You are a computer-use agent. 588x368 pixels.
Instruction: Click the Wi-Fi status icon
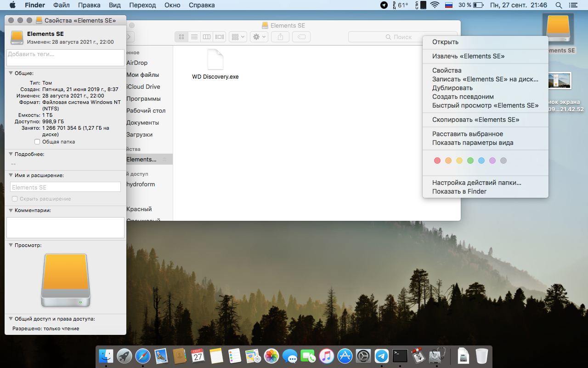[x=435, y=5]
